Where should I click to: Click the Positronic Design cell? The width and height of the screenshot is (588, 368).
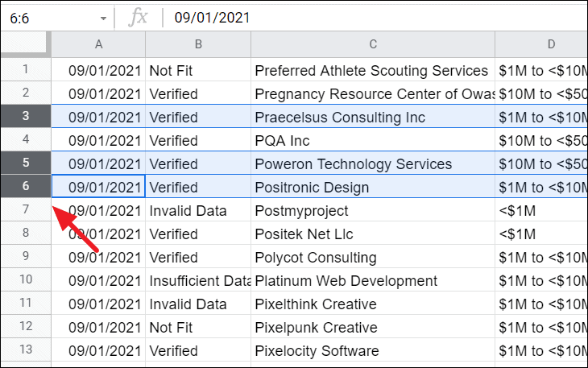(312, 188)
